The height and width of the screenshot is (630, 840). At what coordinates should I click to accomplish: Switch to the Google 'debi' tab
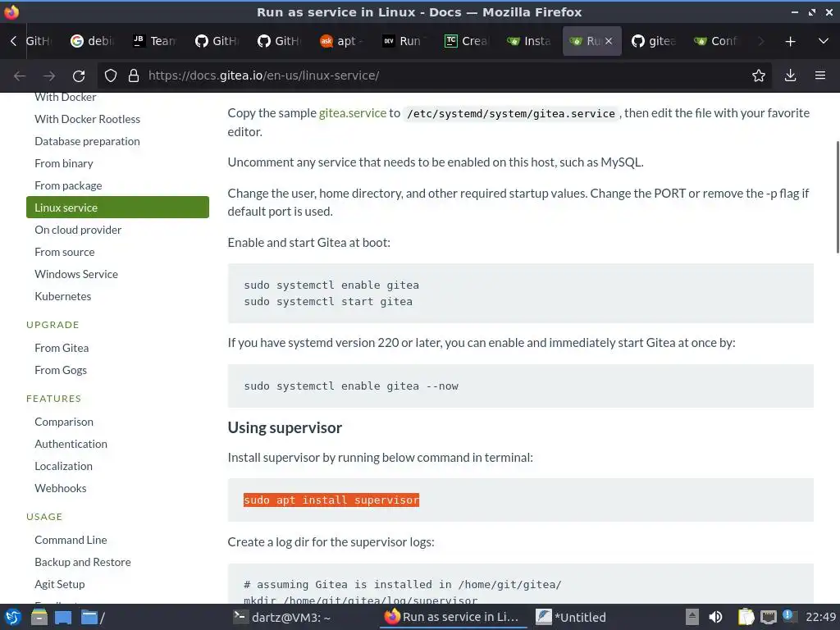coord(92,41)
